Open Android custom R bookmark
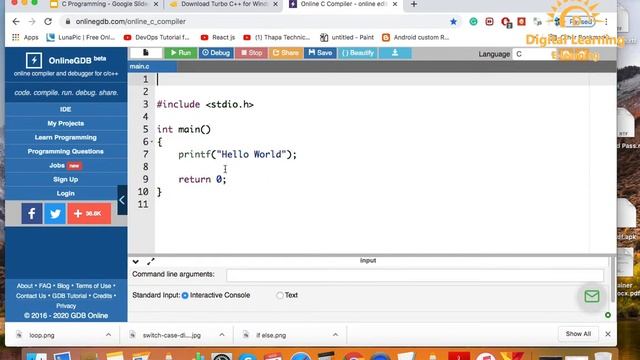This screenshot has width=640, height=360. (415, 37)
